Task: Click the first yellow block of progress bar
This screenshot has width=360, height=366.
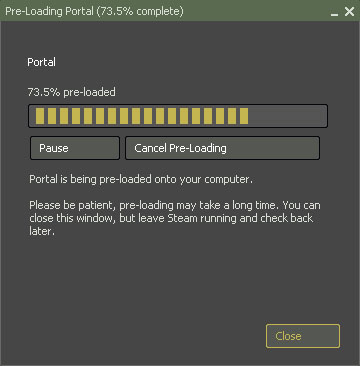Action: coord(40,116)
